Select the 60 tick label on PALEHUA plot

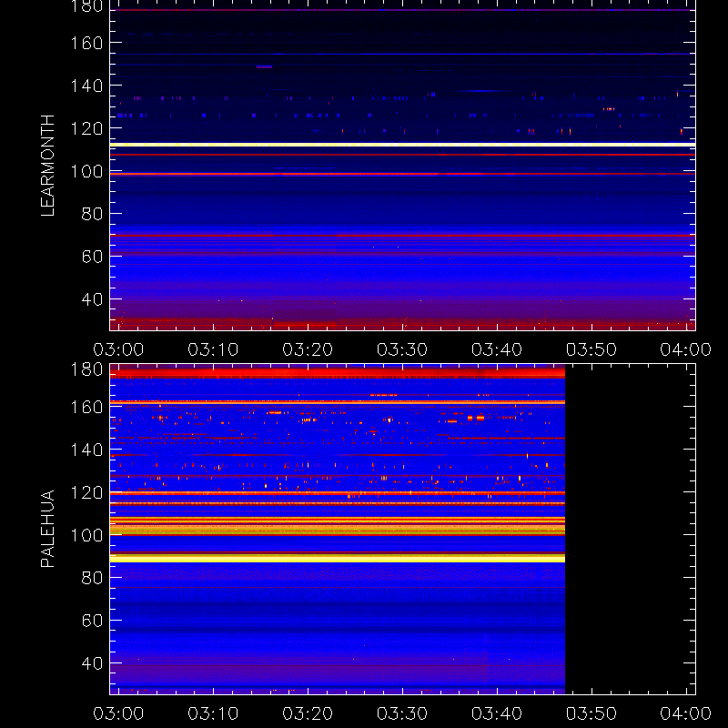pyautogui.click(x=92, y=621)
